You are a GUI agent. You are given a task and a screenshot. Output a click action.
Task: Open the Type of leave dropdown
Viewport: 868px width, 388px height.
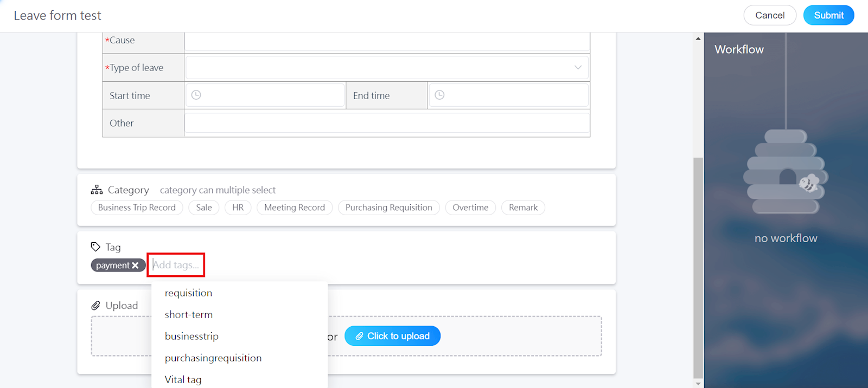coord(387,68)
